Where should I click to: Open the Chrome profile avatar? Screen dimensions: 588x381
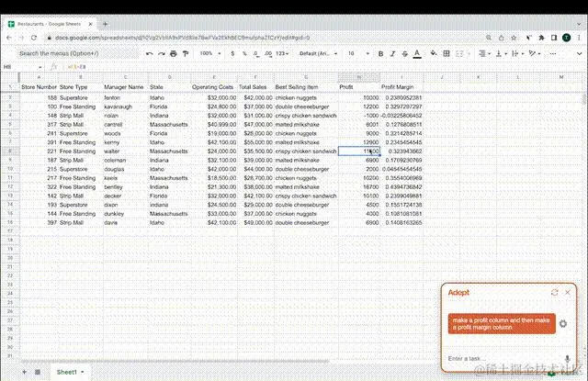pos(566,38)
